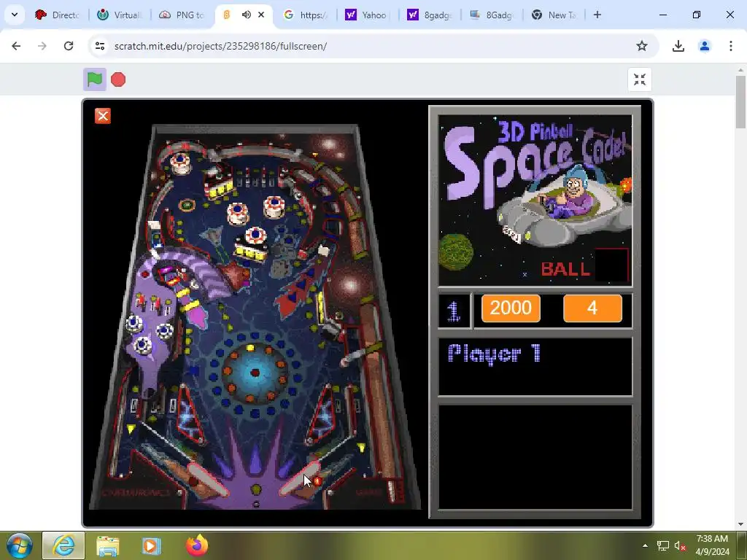The width and height of the screenshot is (747, 560).
Task: Click the blue circular center target on table
Action: [255, 373]
